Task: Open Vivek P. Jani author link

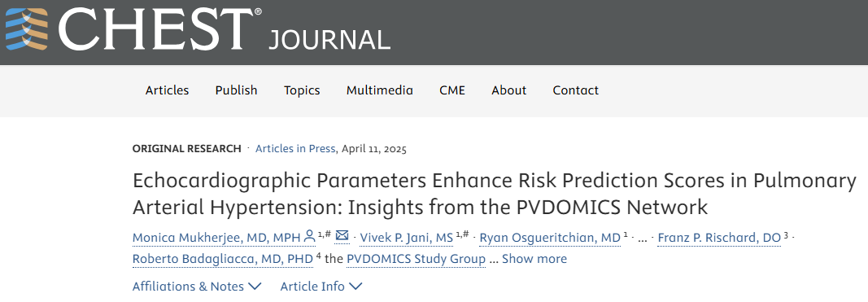Action: (x=406, y=238)
